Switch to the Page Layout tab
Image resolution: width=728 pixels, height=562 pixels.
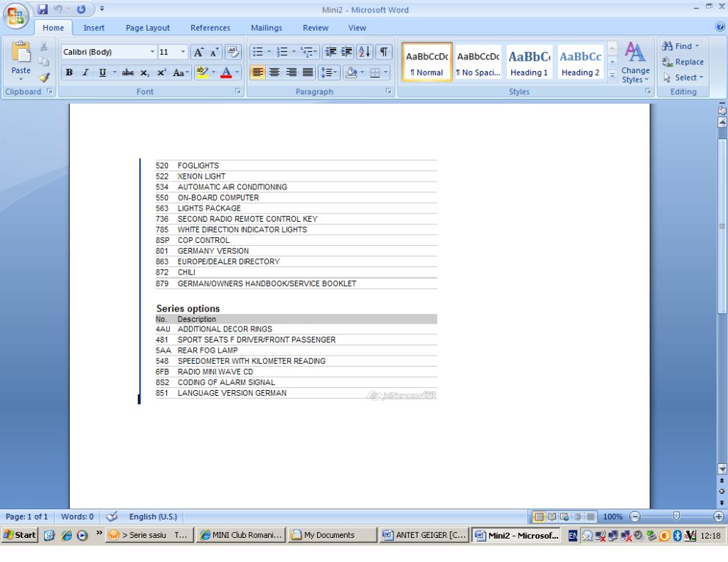pyautogui.click(x=147, y=28)
